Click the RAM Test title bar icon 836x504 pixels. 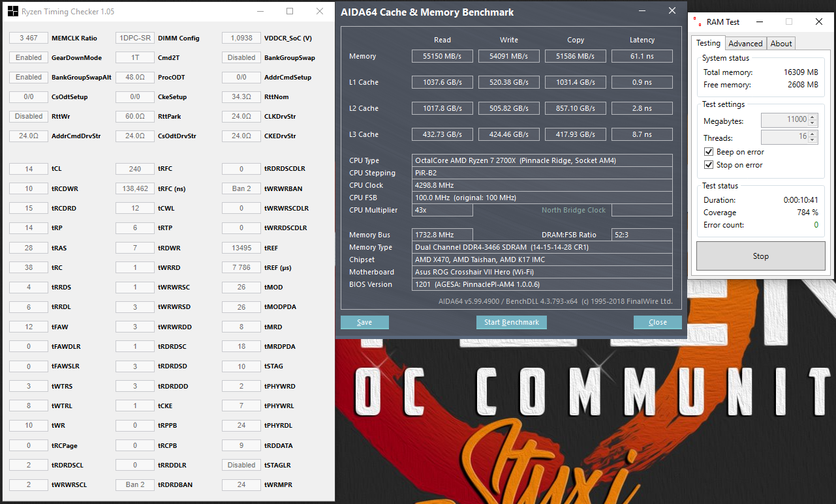[x=697, y=22]
